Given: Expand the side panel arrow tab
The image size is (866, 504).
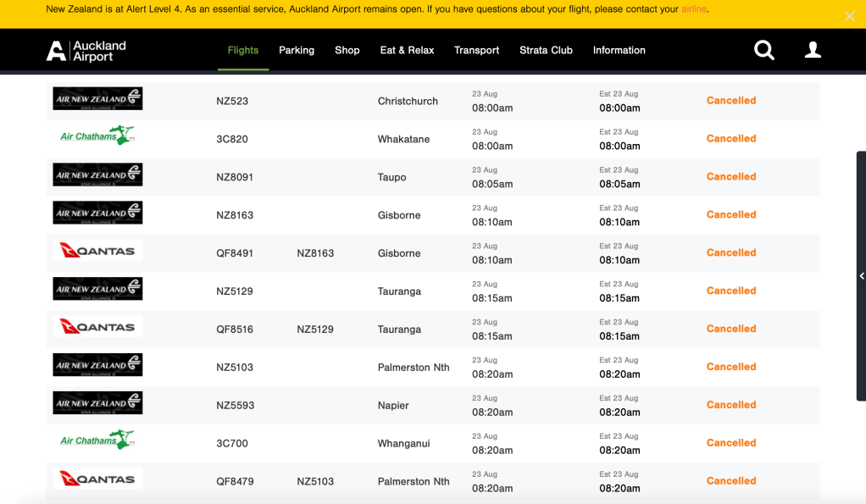Looking at the screenshot, I should tap(861, 276).
